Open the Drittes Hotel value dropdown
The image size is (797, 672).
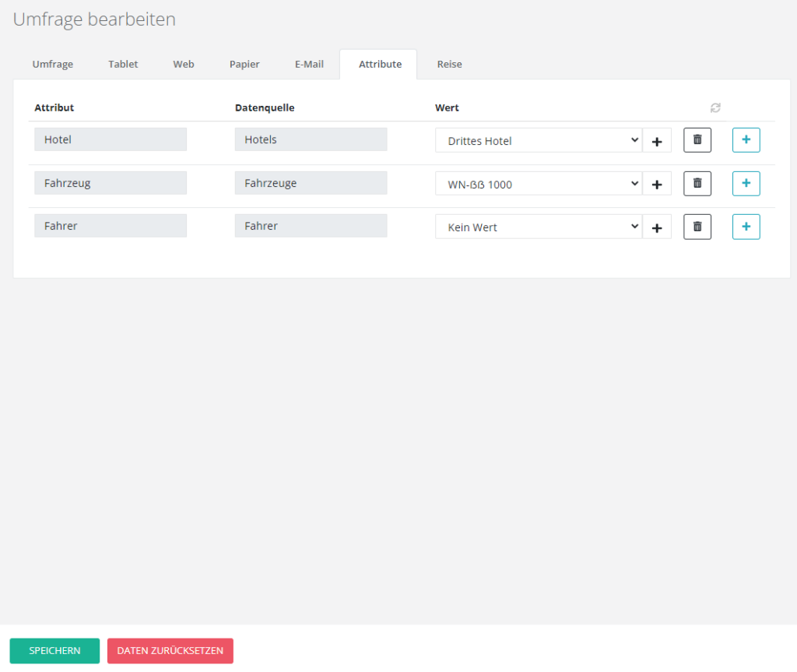(538, 141)
